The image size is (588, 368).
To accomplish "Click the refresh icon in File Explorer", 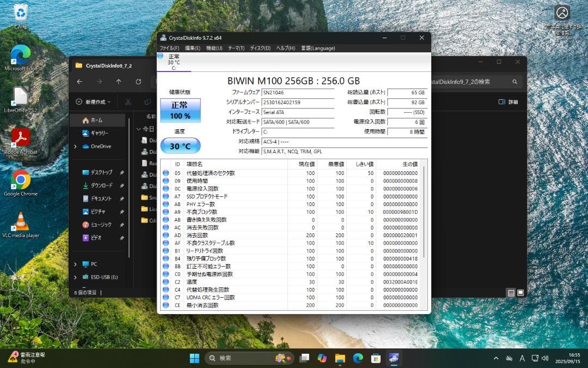I will click(138, 81).
